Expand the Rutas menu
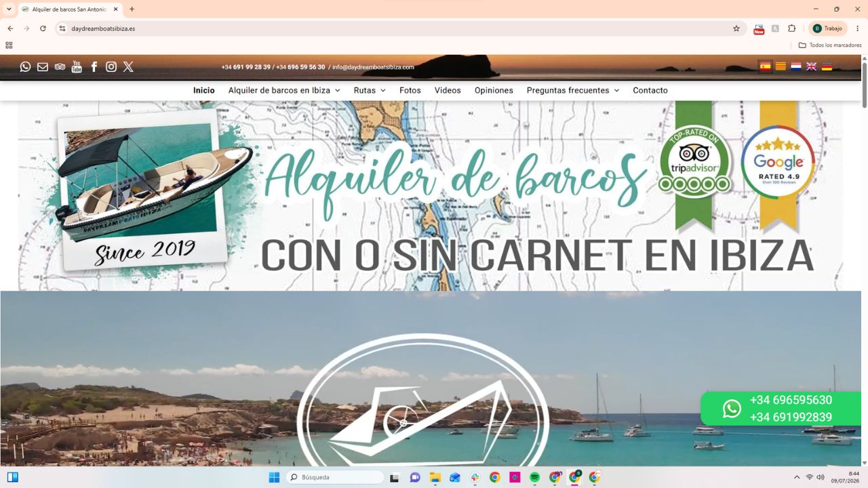Viewport: 868px width, 488px height. coord(370,90)
